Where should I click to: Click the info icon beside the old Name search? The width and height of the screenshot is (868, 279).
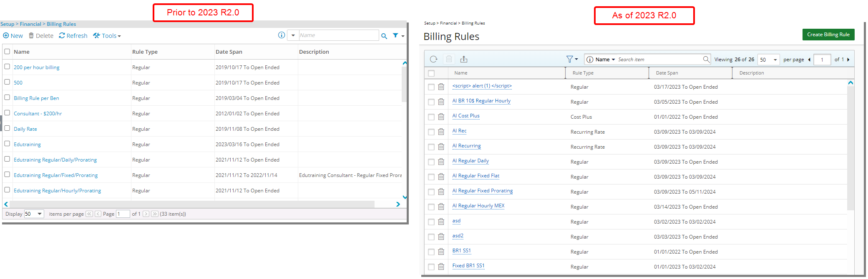tap(282, 35)
